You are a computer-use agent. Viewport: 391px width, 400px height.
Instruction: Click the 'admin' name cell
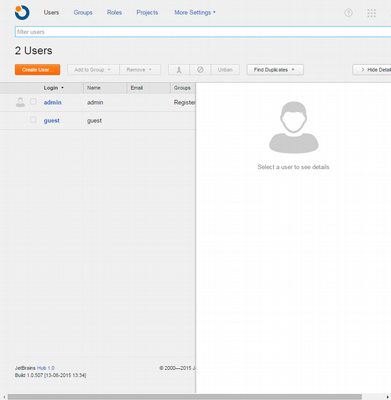click(95, 102)
